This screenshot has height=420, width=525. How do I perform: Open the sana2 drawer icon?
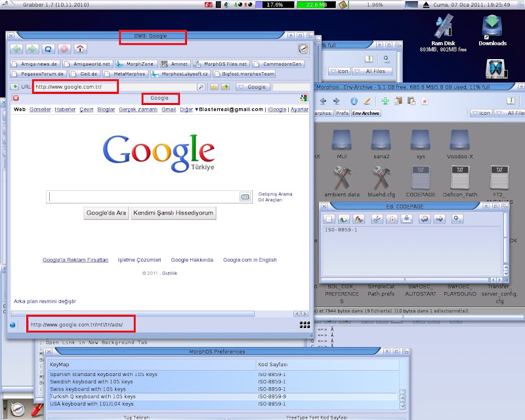click(381, 140)
